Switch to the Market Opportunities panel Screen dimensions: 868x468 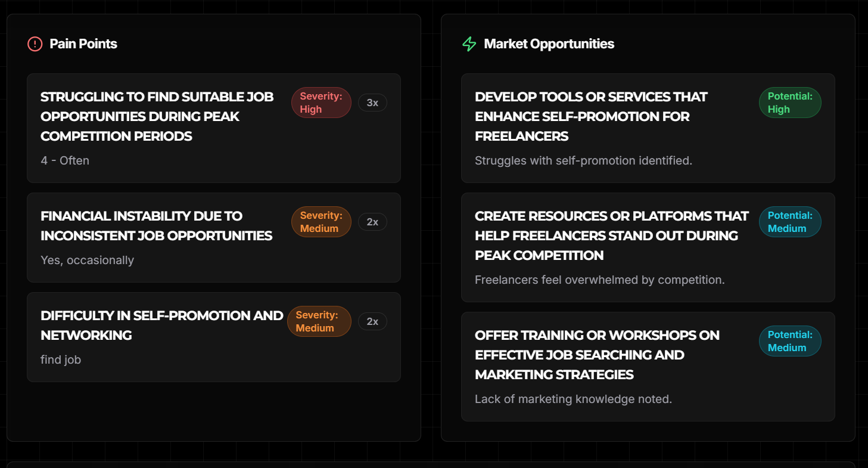(549, 44)
